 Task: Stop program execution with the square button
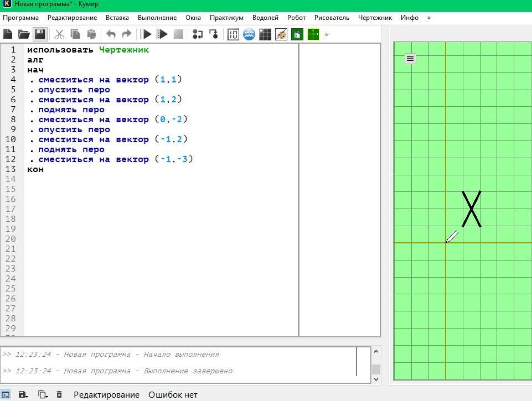178,34
